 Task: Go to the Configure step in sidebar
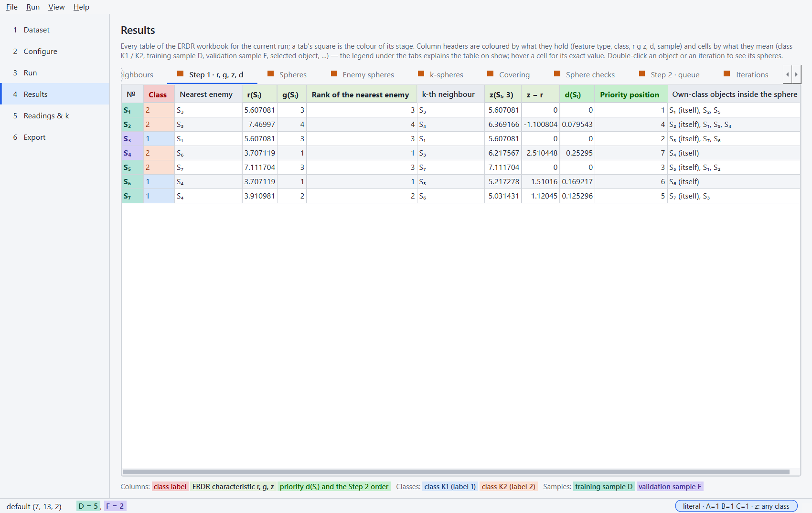pyautogui.click(x=55, y=51)
